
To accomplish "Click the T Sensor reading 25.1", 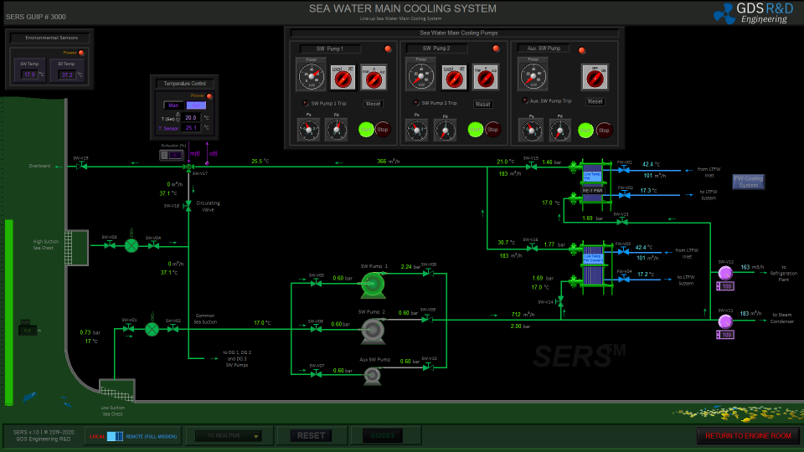I will (x=191, y=128).
